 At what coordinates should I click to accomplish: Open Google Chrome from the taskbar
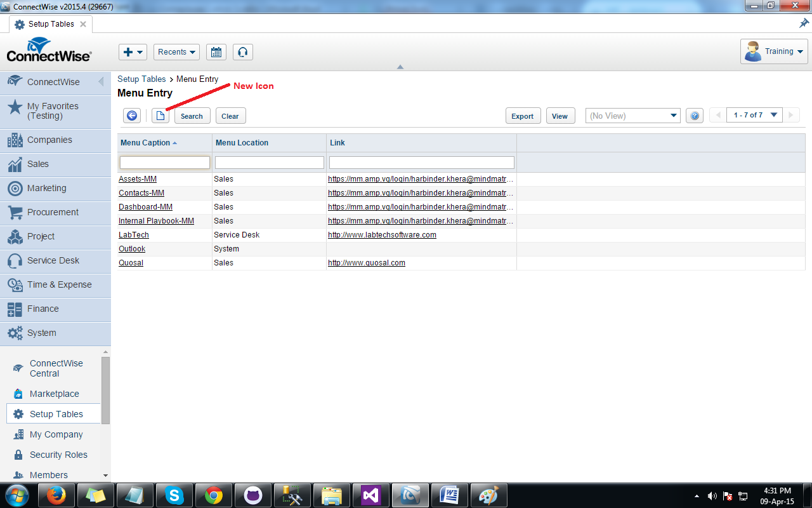(x=214, y=495)
